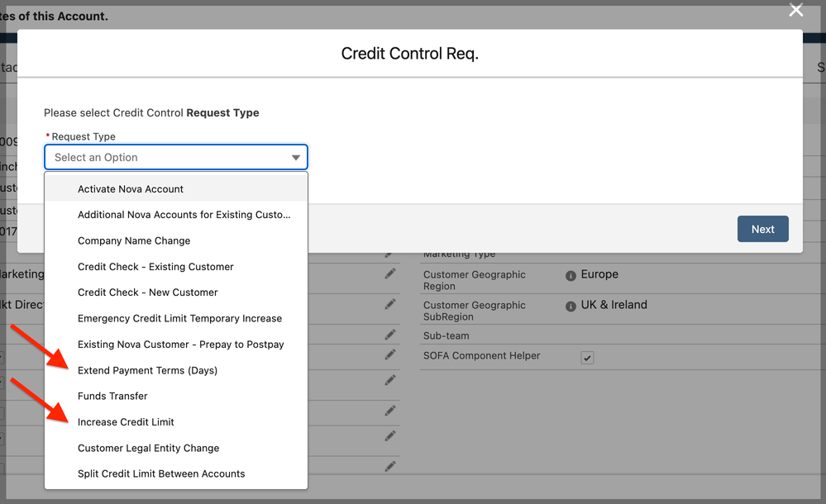Select Funds Transfer option
Screen dimensions: 826x504
point(176,396)
